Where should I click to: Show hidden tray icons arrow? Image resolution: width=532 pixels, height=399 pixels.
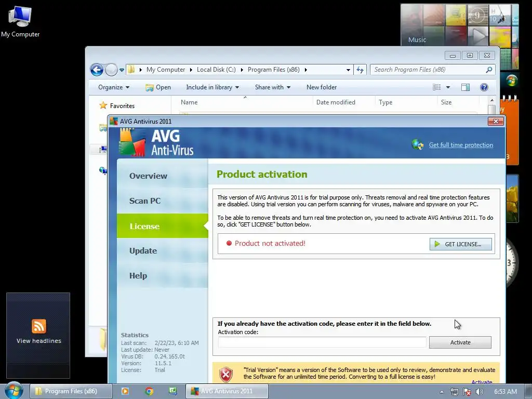[x=442, y=392]
